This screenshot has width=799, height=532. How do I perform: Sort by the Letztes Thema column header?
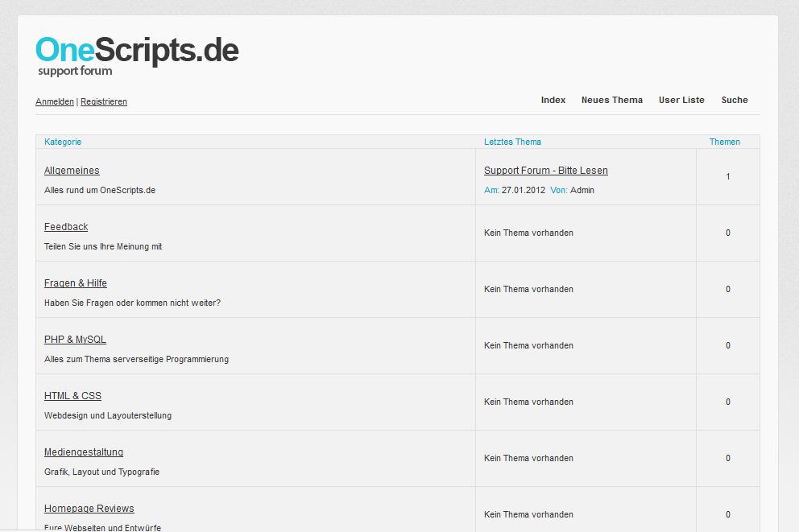click(513, 142)
